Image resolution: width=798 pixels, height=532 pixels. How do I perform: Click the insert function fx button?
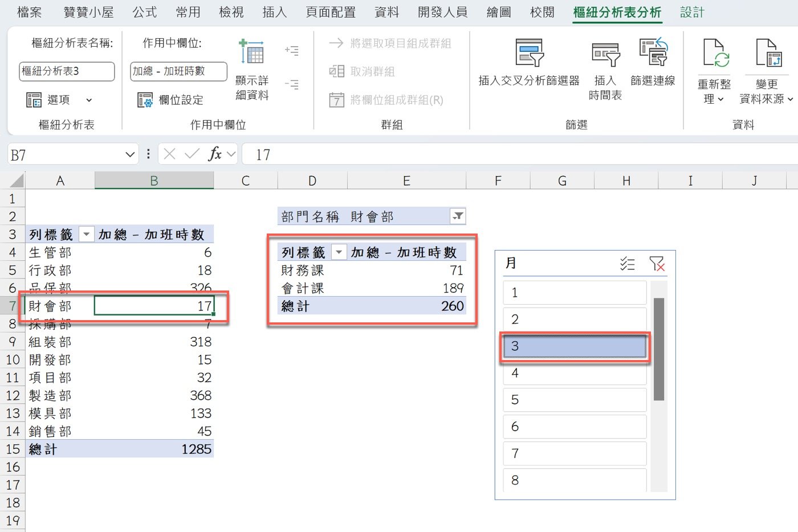215,154
